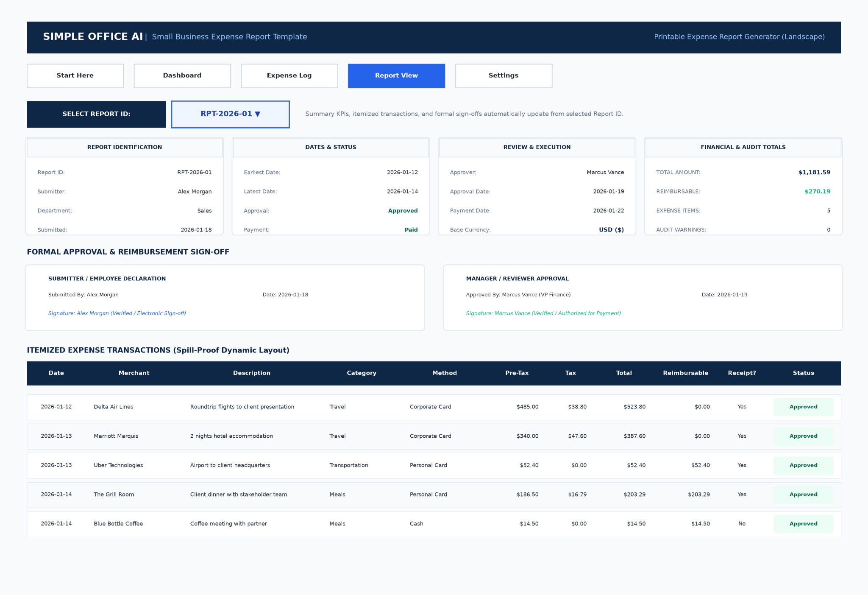Open the RPT-2026-01 report ID dropdown
Viewport: 868px width, 595px height.
230,114
